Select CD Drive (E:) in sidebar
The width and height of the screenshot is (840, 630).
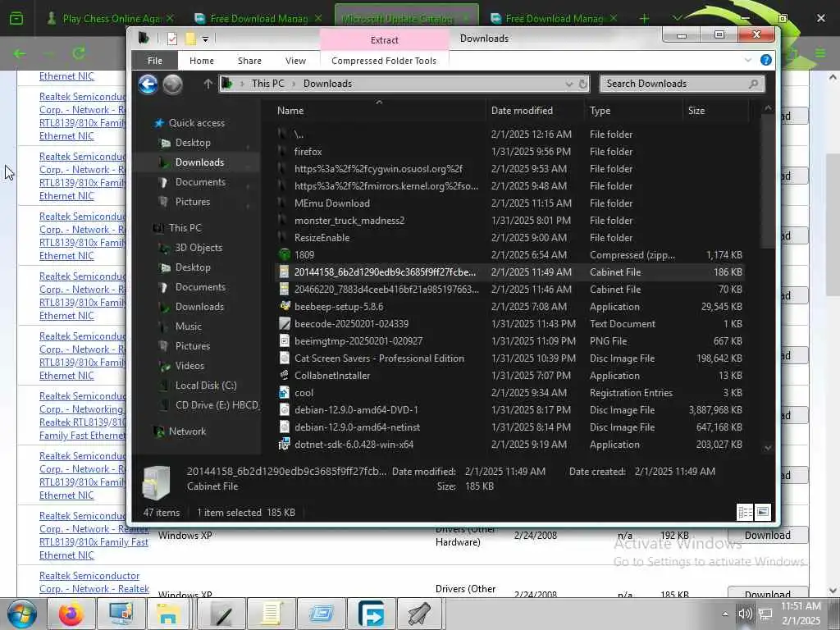(217, 405)
